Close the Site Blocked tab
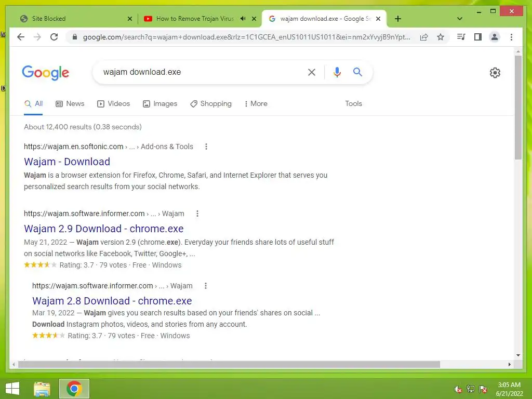The height and width of the screenshot is (399, 532). (x=129, y=19)
